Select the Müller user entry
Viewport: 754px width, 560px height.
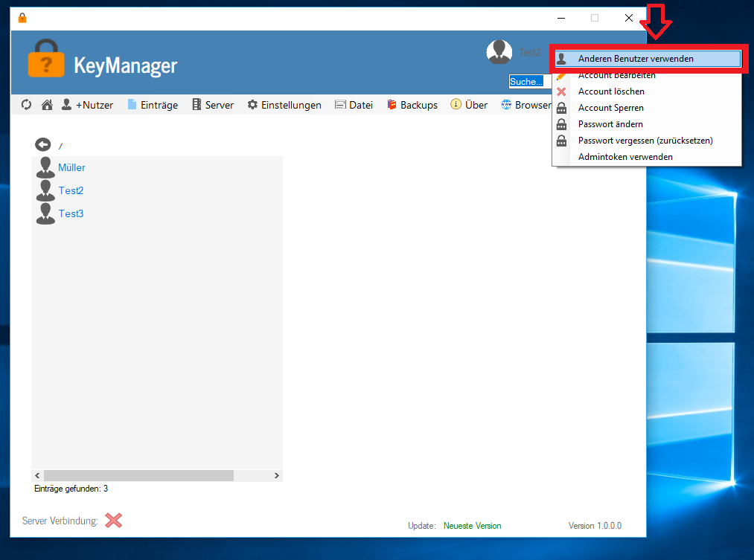click(60, 167)
